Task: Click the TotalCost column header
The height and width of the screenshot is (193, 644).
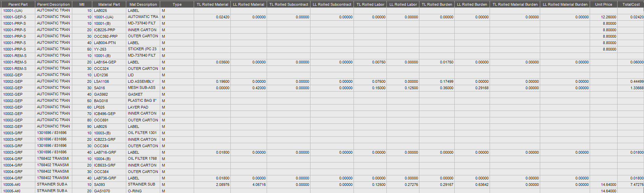Action: pyautogui.click(x=631, y=4)
